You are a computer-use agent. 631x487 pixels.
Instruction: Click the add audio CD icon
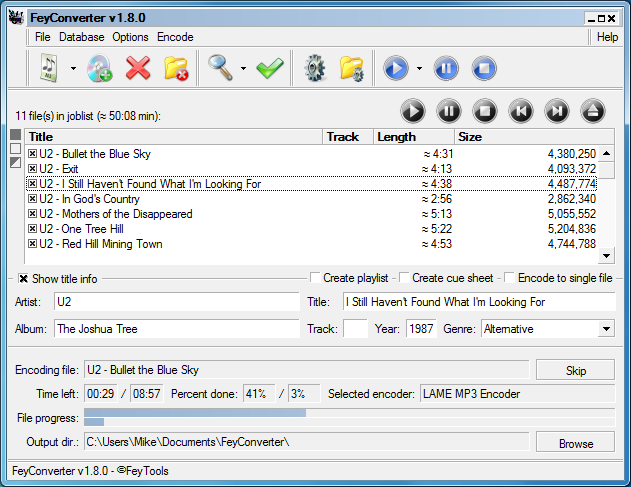click(x=99, y=68)
